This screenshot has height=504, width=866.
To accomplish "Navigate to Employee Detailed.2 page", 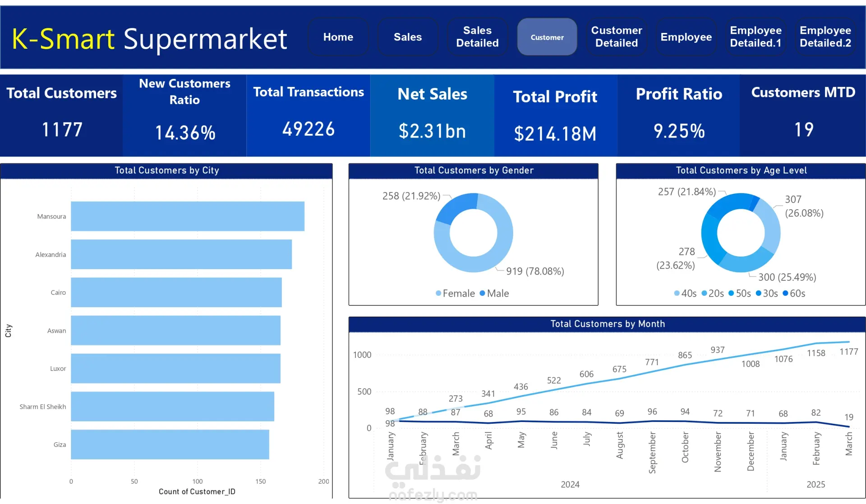I will [x=825, y=37].
